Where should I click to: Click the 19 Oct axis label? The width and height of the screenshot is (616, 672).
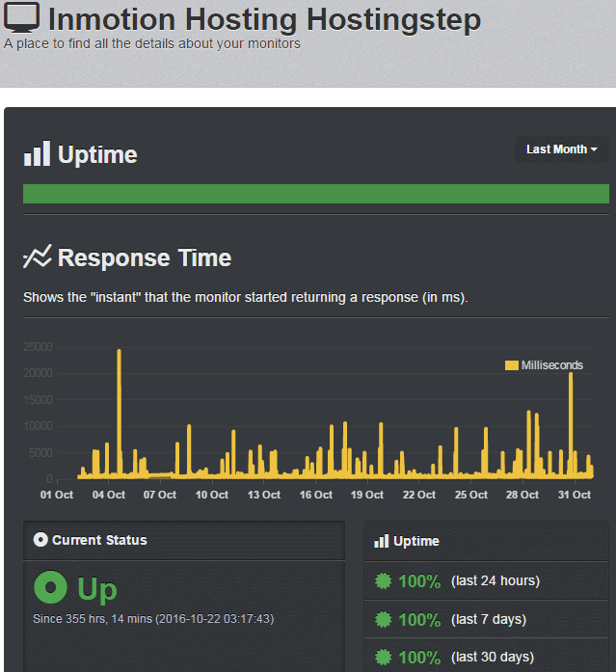pos(367,495)
